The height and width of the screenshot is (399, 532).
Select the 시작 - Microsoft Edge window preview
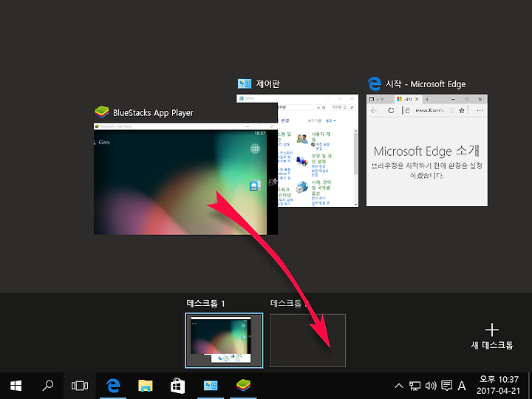click(x=427, y=150)
